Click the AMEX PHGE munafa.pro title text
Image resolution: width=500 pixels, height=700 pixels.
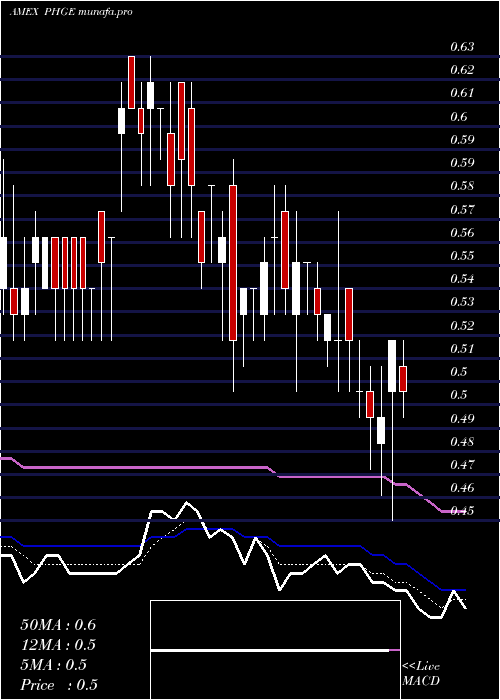click(71, 12)
